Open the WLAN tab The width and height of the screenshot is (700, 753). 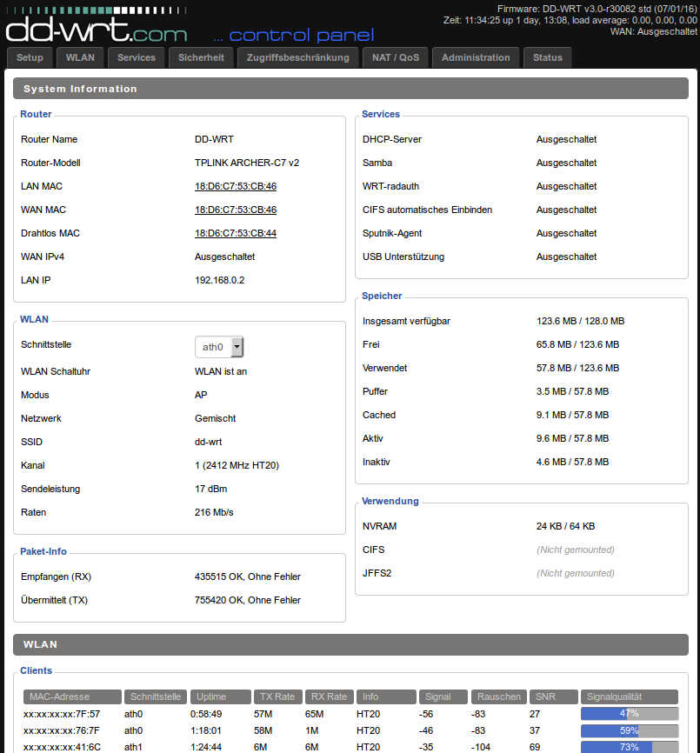coord(80,57)
